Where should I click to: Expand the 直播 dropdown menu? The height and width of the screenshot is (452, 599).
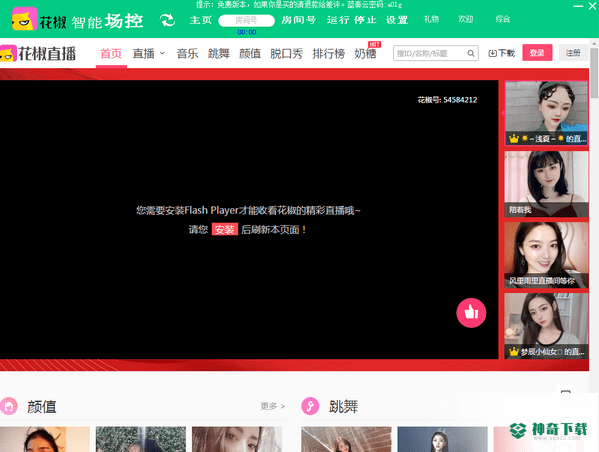point(148,53)
